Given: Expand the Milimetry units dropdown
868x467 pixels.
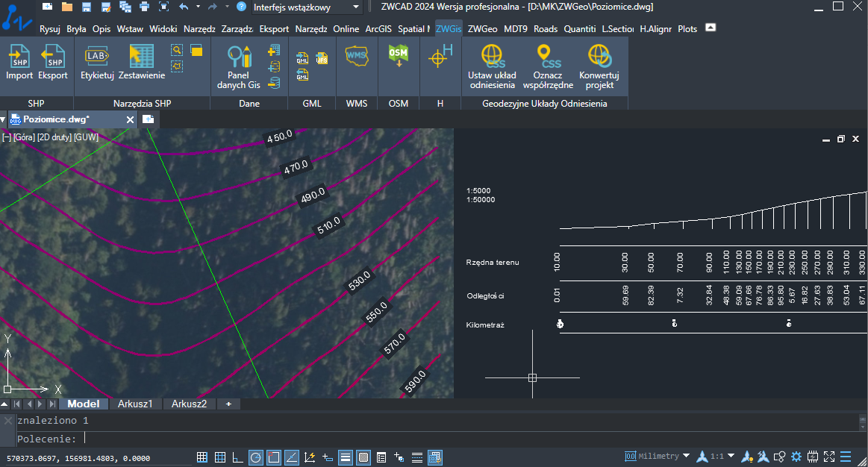Looking at the screenshot, I should click(x=657, y=456).
